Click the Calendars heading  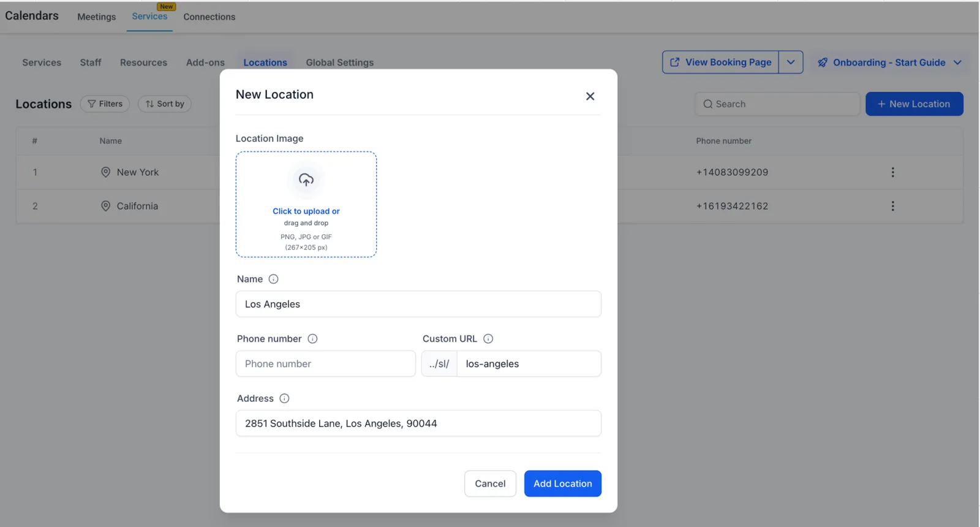(32, 16)
